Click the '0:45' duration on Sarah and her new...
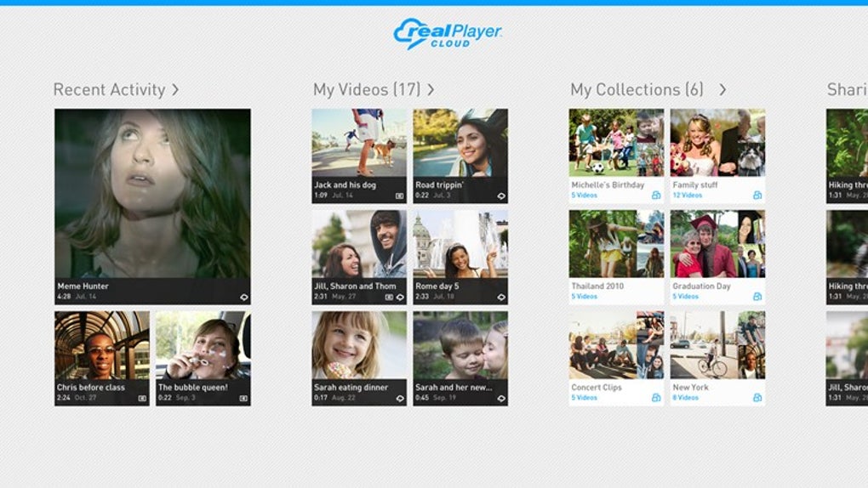The image size is (868, 488). (422, 398)
